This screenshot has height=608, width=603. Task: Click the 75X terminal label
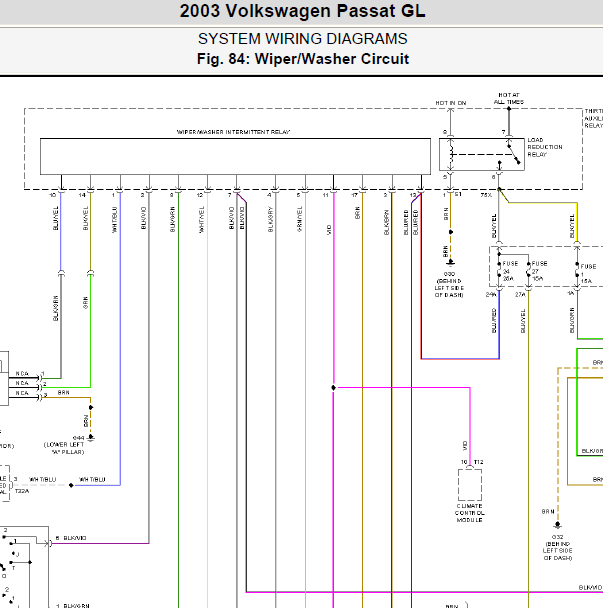(485, 195)
